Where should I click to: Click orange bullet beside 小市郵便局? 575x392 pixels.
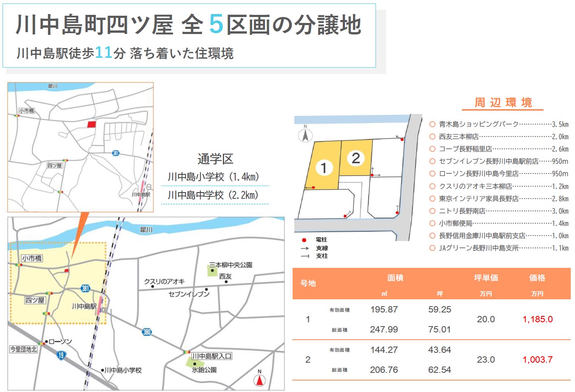432,223
